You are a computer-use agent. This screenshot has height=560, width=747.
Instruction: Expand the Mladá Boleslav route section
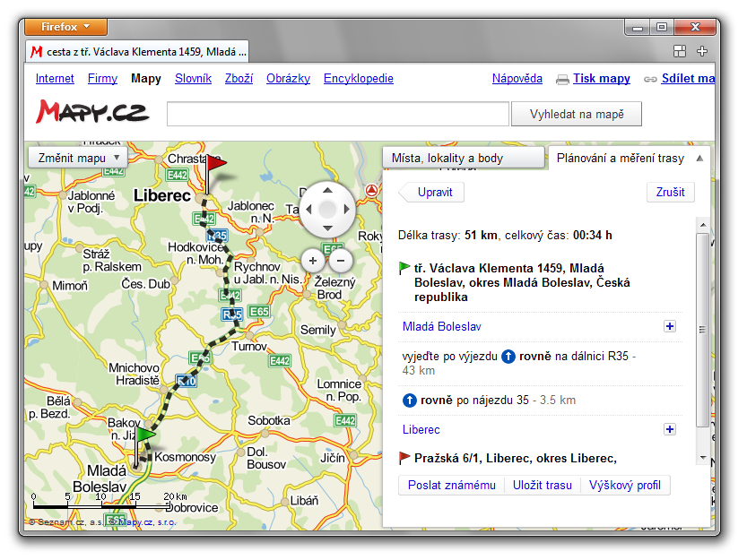669,327
